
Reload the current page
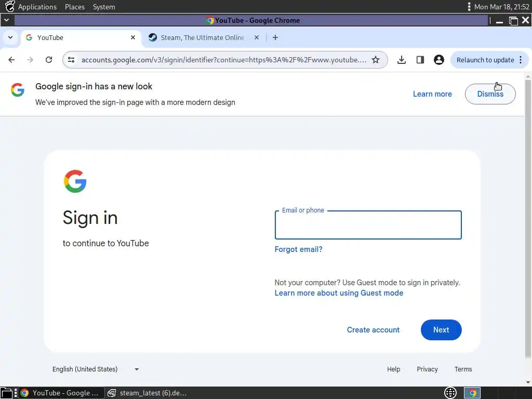click(49, 60)
